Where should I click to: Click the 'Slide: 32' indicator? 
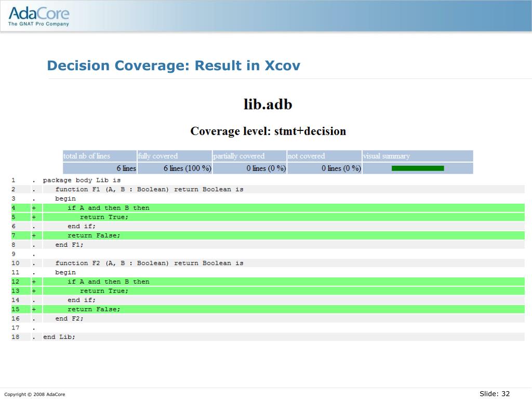click(495, 394)
